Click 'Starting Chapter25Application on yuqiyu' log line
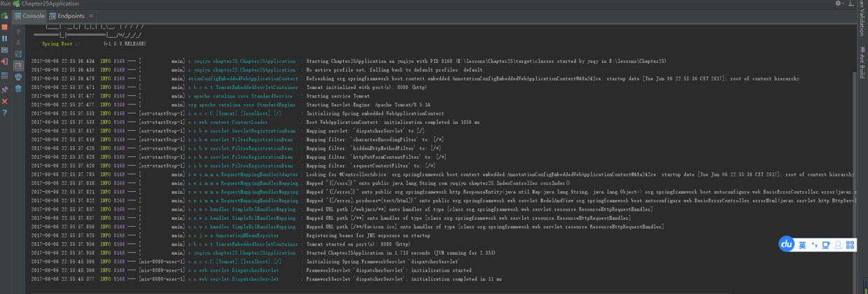This screenshot has width=868, height=294. pyautogui.click(x=486, y=61)
